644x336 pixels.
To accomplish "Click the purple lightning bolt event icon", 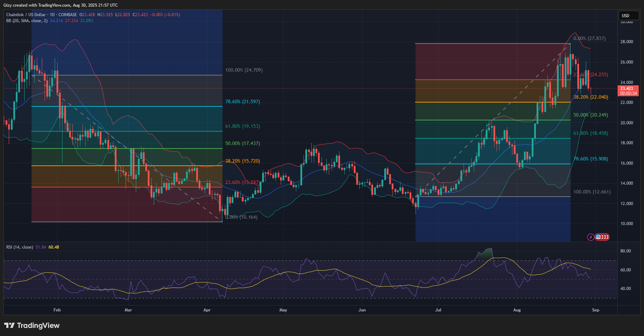I will click(591, 237).
